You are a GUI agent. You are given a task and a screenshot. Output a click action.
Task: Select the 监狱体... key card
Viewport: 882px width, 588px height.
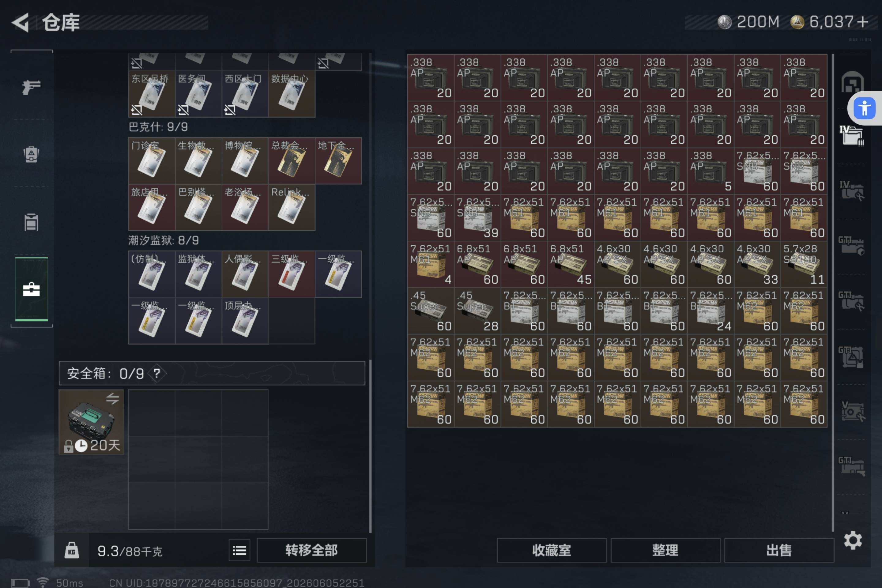tap(198, 274)
